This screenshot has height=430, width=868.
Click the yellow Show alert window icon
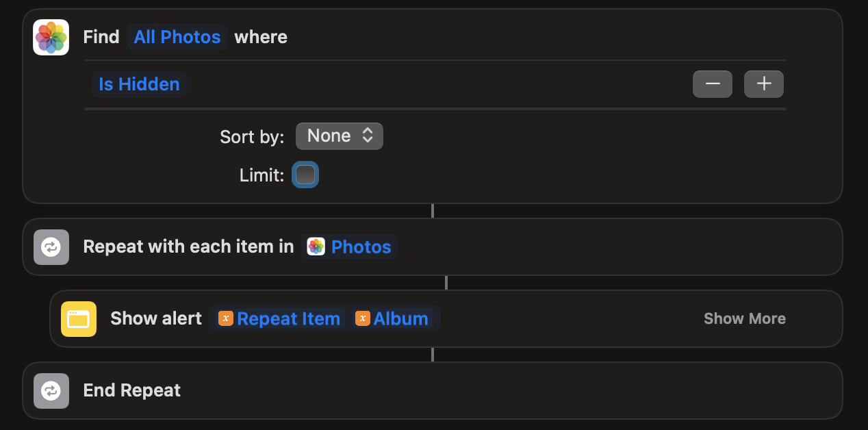79,319
